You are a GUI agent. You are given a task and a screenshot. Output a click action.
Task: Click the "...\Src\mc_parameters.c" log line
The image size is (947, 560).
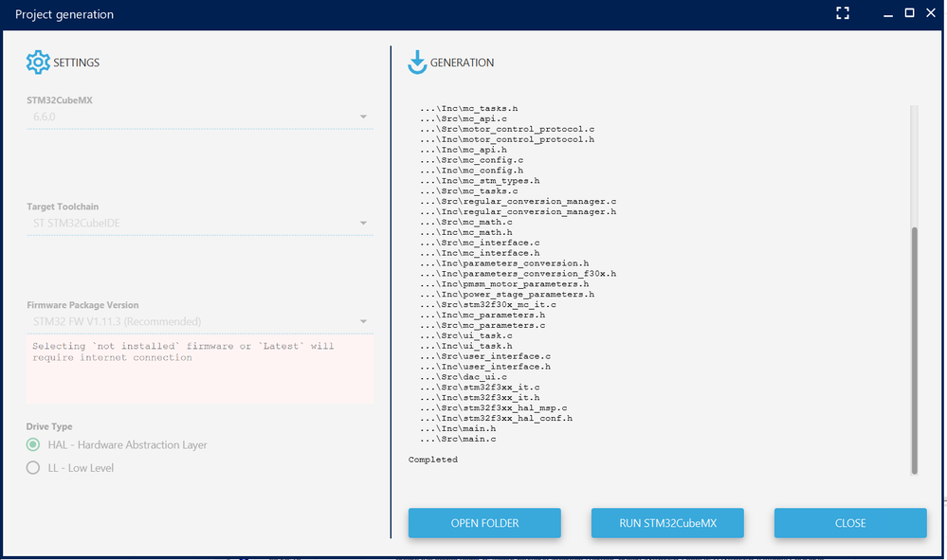(483, 325)
